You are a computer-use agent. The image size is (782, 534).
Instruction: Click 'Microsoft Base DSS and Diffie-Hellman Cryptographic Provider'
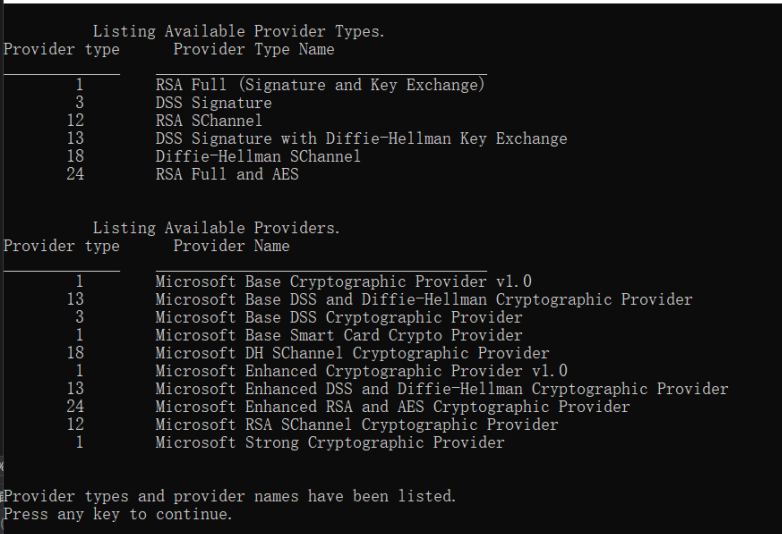pyautogui.click(x=423, y=300)
